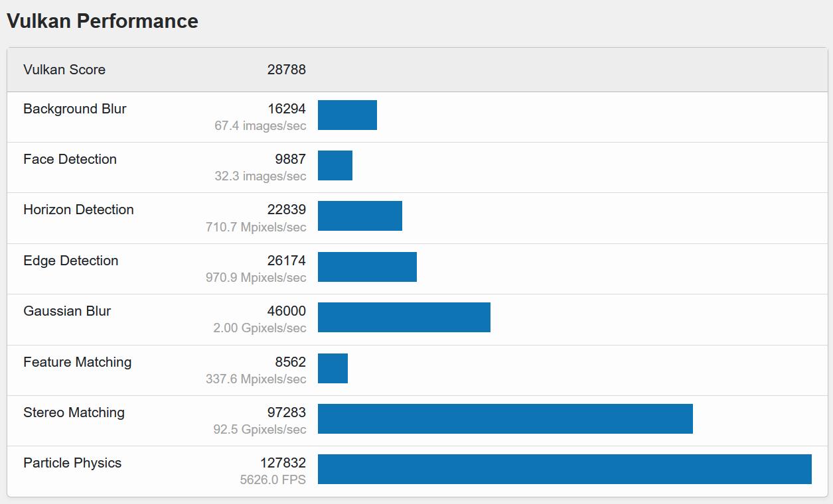Select the Vulkan Score value 28788
Viewport: 833px width, 504px height.
click(x=287, y=70)
